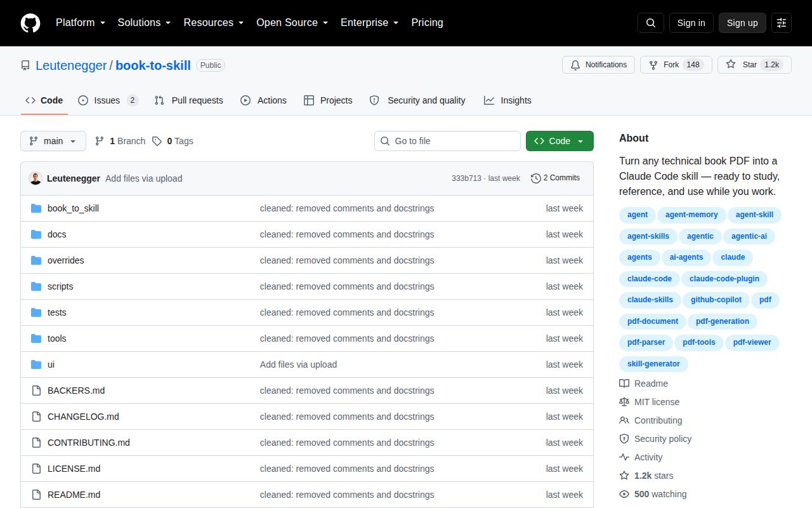
Task: Click the scripts folder icon
Action: point(36,286)
